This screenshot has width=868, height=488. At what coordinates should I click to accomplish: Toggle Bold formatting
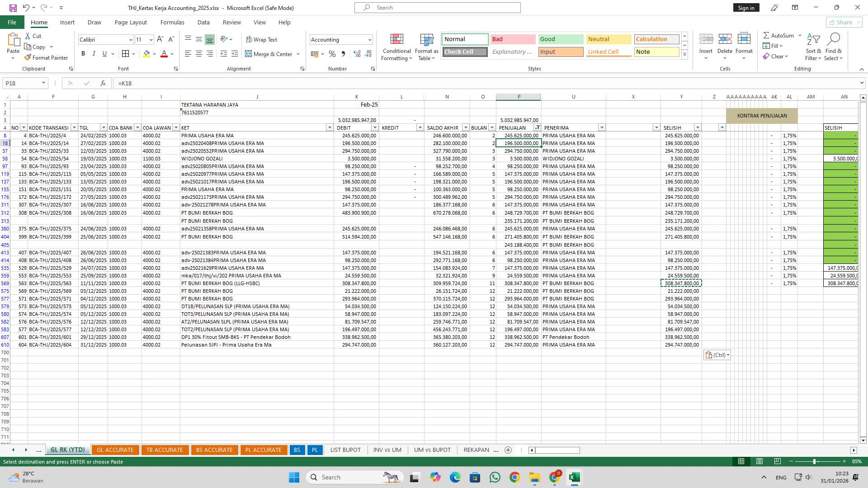[x=83, y=54]
